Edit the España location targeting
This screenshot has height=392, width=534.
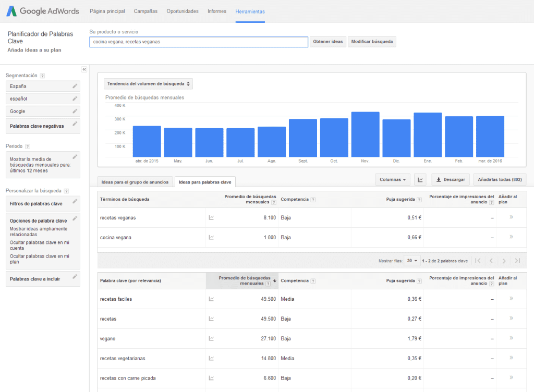pos(75,86)
